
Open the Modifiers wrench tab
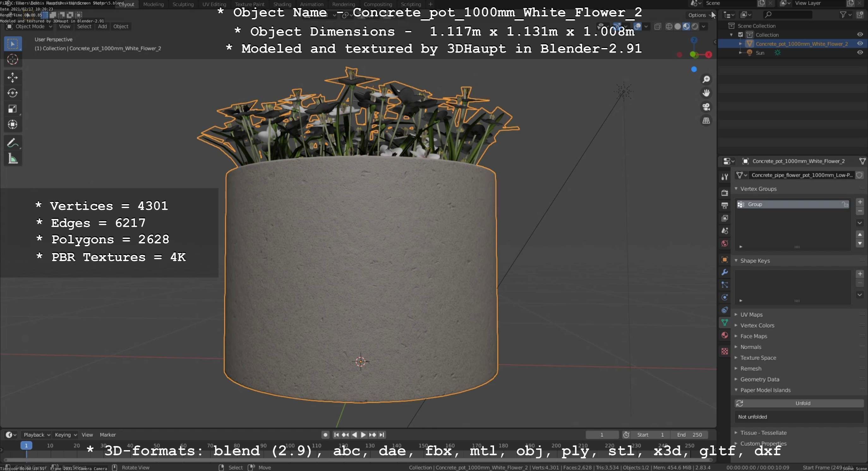click(x=725, y=272)
